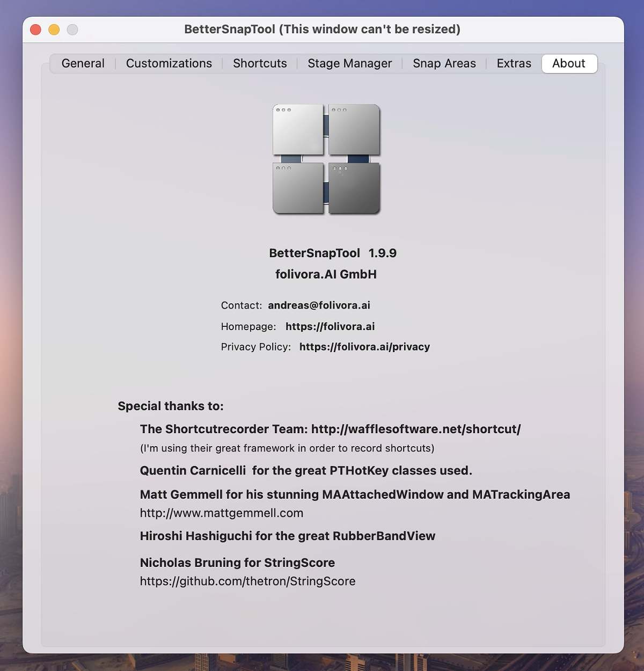Viewport: 644px width, 671px height.
Task: Minimize the window with the yellow button
Action: pos(54,30)
